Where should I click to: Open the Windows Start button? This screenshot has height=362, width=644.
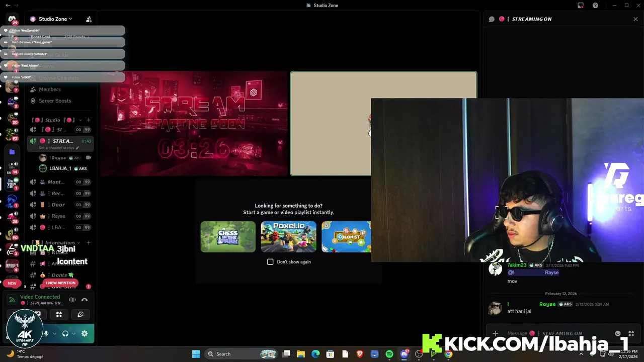tap(196, 354)
